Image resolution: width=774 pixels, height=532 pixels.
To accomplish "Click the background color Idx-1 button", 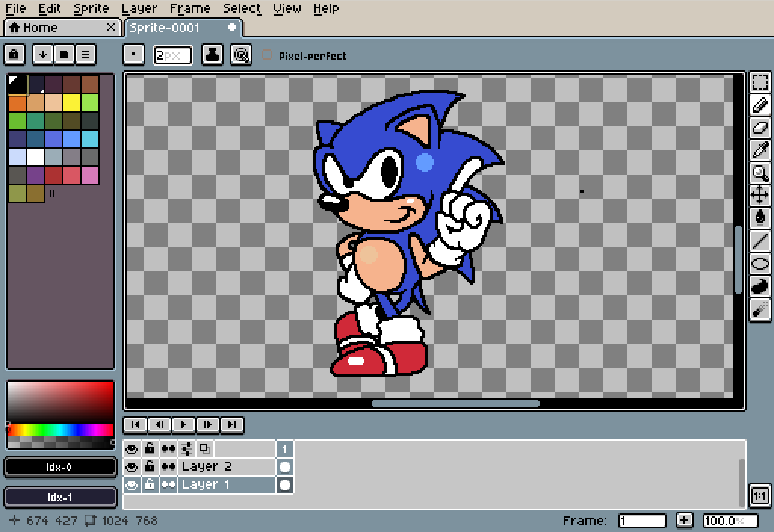I will click(x=60, y=497).
